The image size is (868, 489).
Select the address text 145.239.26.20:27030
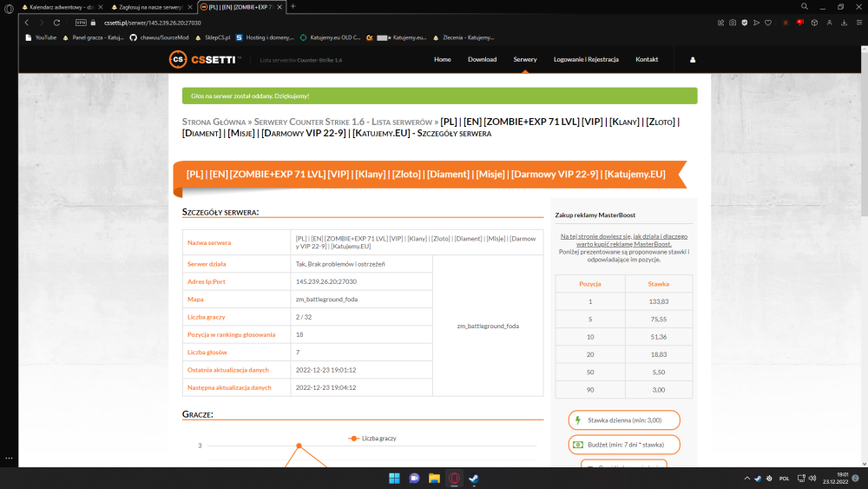[326, 281]
